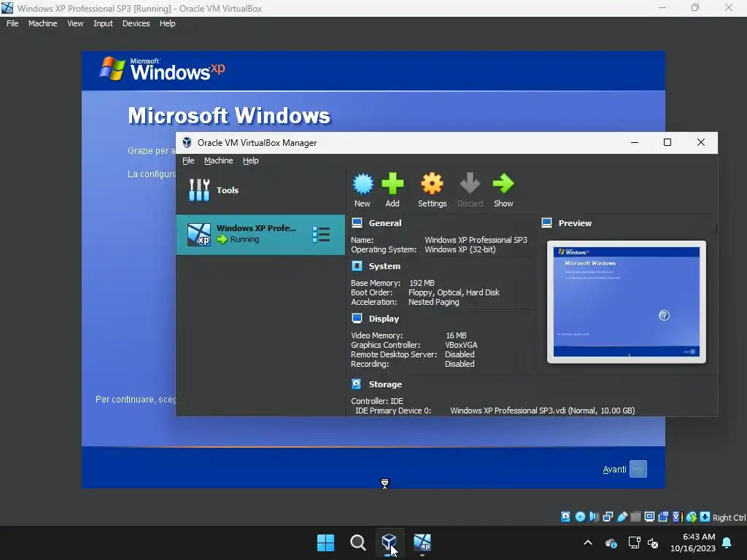This screenshot has width=747, height=560.
Task: Click the shared folders status icon
Action: pos(635,517)
